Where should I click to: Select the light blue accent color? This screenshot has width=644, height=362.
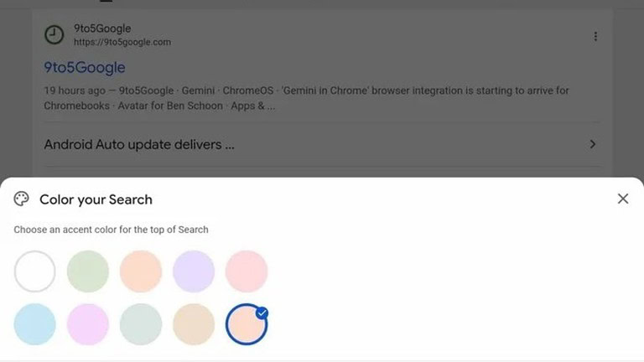click(x=35, y=324)
